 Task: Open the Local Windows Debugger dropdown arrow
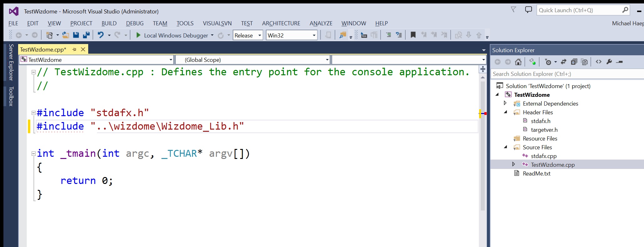coord(212,35)
